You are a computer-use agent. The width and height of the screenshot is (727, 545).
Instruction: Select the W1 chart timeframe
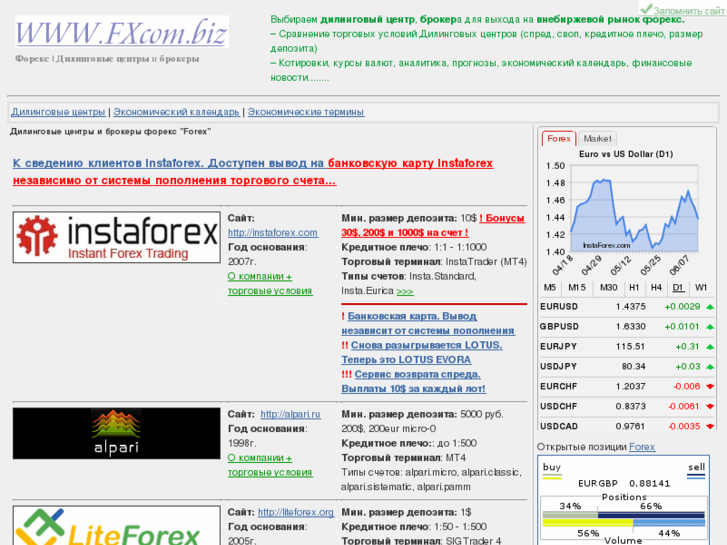(701, 288)
